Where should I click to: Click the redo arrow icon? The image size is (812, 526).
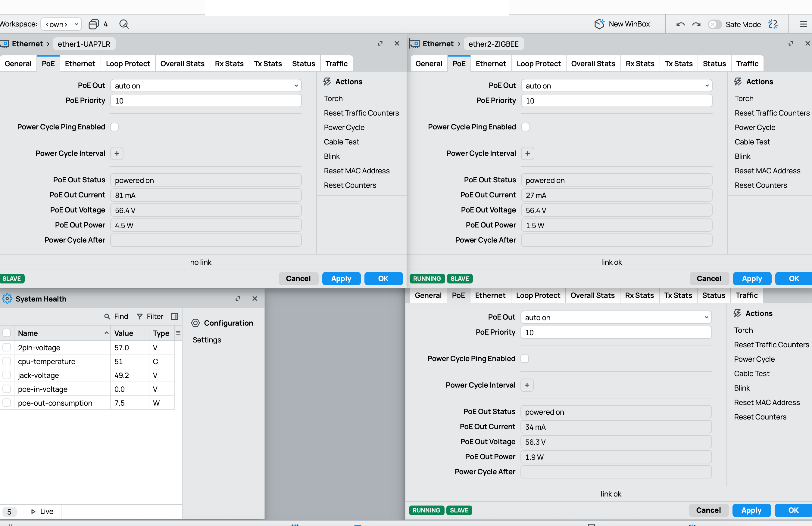(696, 25)
